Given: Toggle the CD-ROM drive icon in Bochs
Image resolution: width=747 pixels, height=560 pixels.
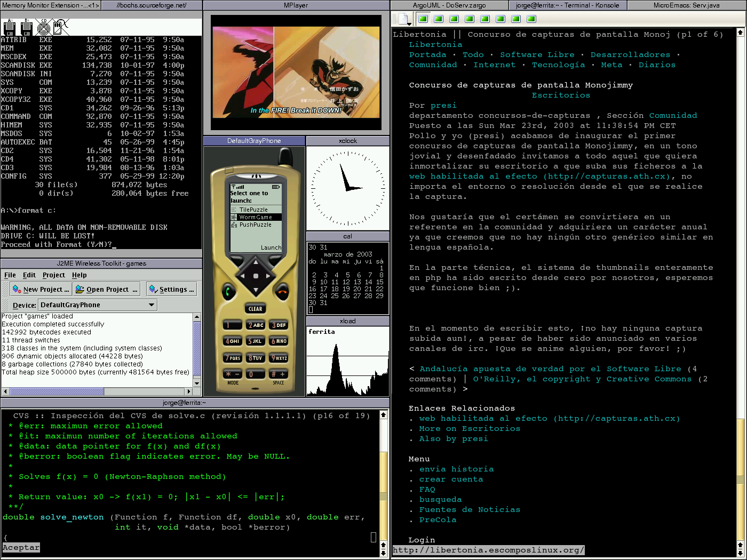Looking at the screenshot, I should tap(44, 27).
